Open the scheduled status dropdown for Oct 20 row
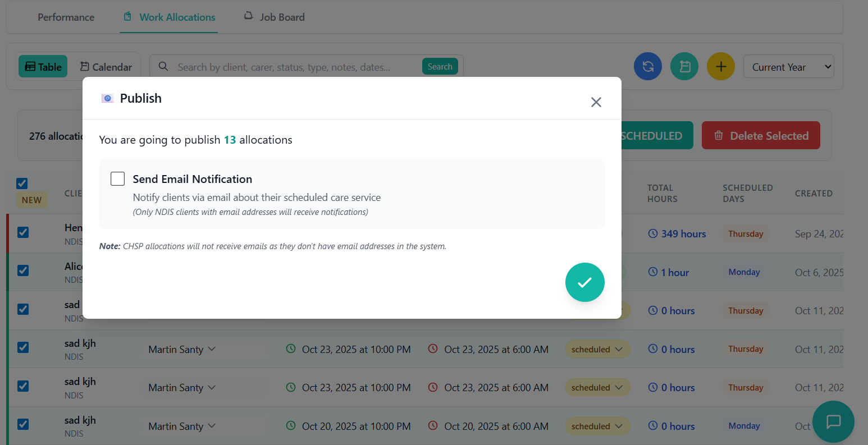This screenshot has height=445, width=868. [x=597, y=426]
